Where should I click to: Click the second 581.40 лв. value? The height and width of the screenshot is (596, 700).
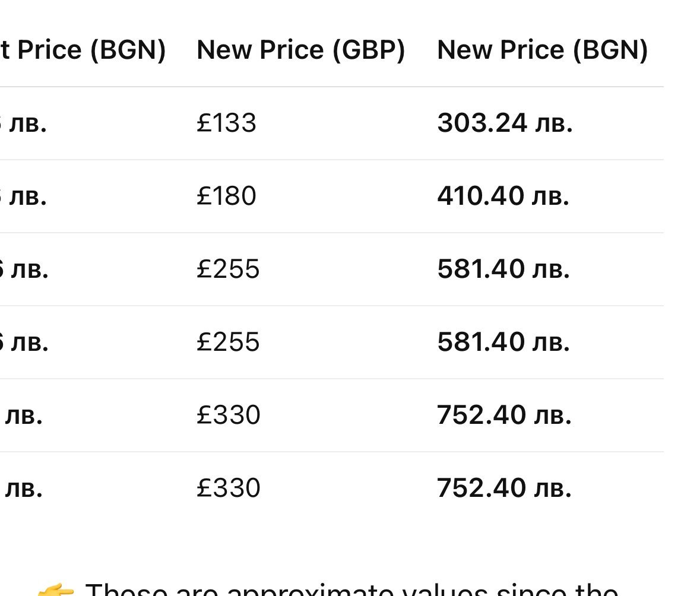tap(503, 342)
